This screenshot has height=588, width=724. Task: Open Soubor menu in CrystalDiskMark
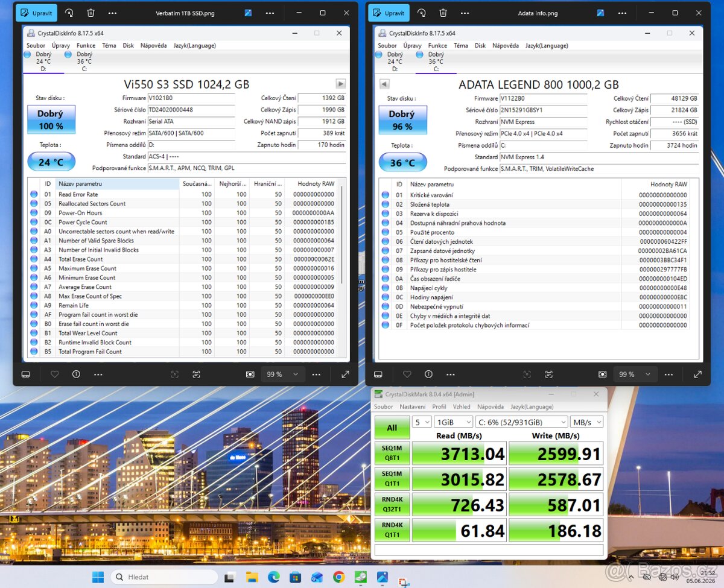coord(383,406)
